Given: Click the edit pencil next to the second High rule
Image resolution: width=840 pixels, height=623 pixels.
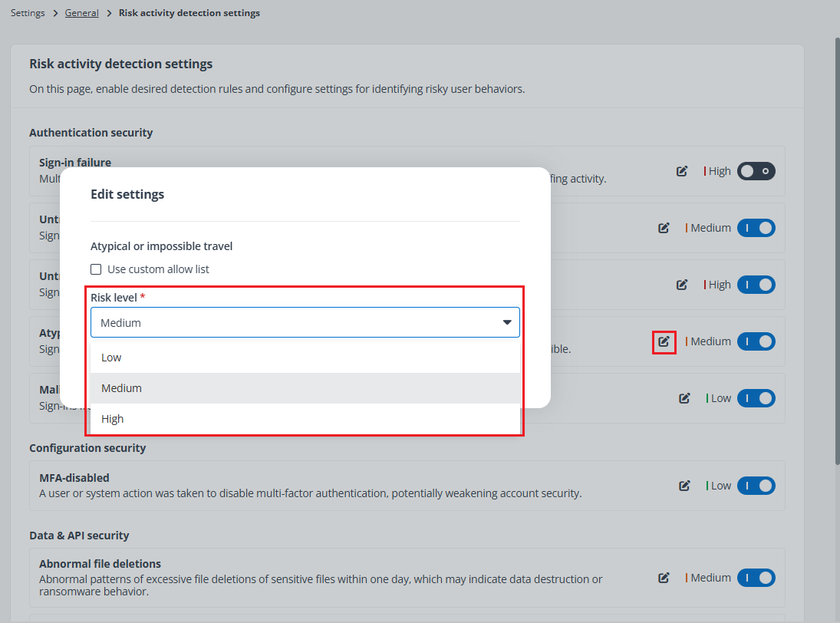Looking at the screenshot, I should pyautogui.click(x=682, y=285).
